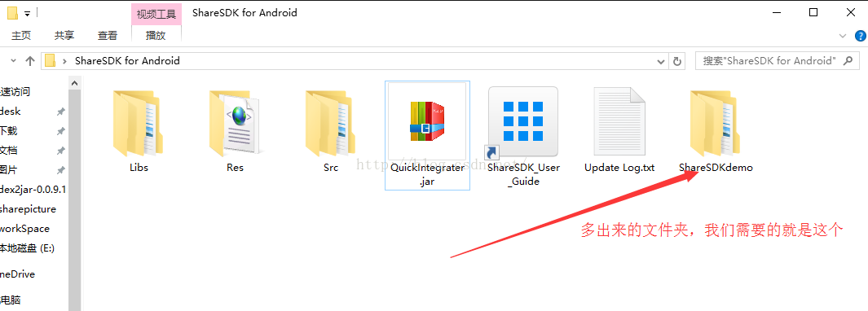Open the 查看 ribbon tab
The width and height of the screenshot is (868, 311).
(108, 36)
